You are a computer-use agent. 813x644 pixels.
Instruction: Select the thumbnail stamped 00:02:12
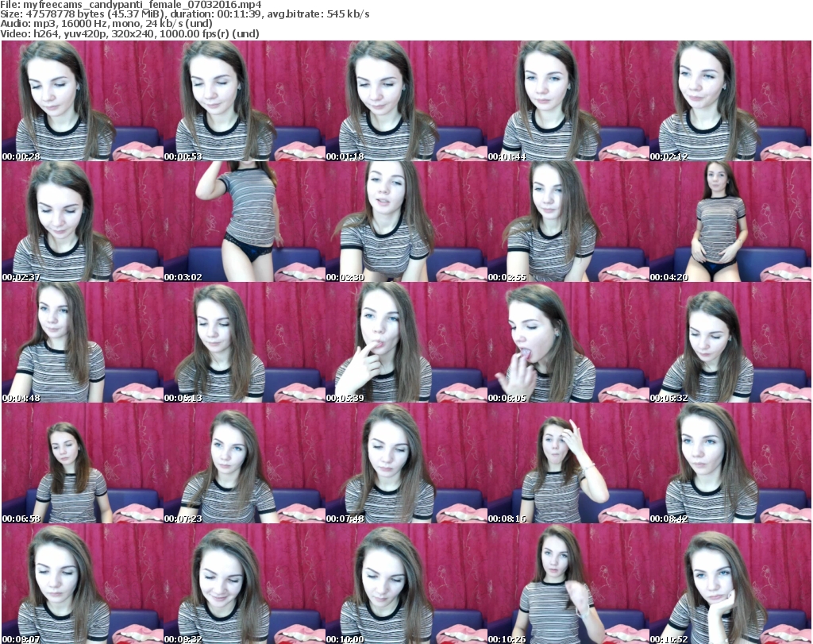click(730, 101)
